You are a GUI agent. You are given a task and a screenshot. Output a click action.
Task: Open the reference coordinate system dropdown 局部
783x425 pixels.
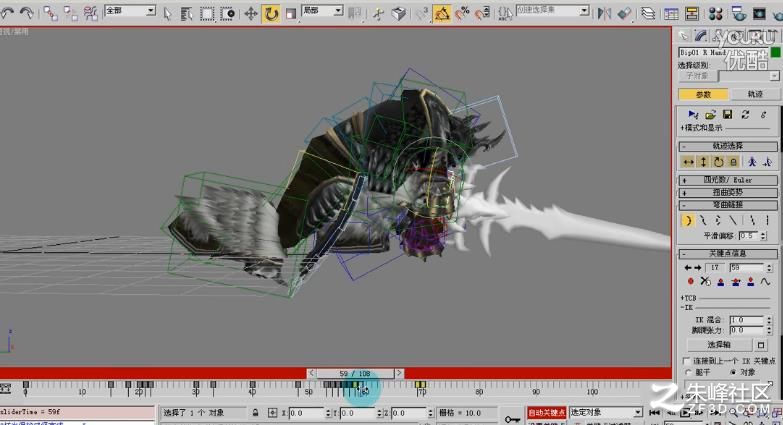tap(322, 10)
